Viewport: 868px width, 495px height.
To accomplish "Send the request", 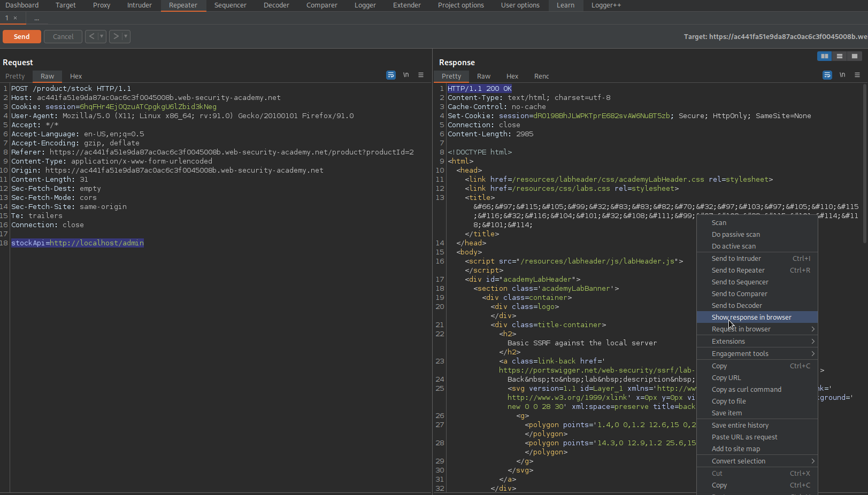I will tap(22, 36).
